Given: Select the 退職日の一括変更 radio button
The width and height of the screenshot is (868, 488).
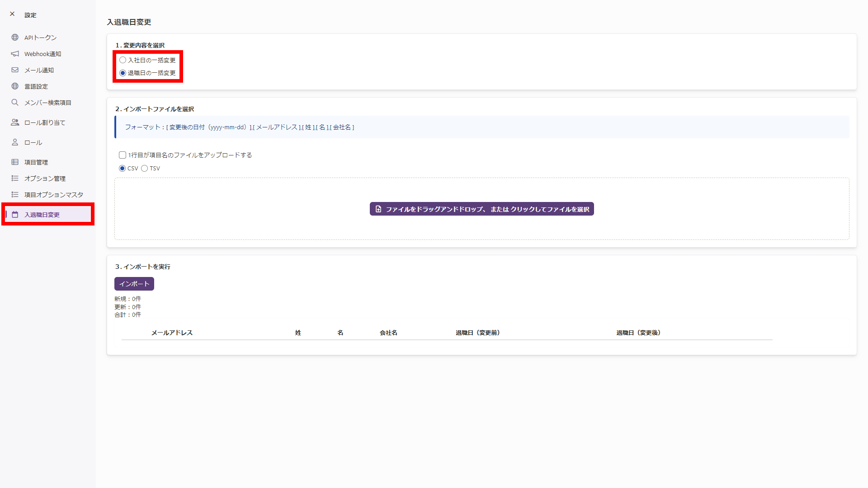Looking at the screenshot, I should point(123,73).
